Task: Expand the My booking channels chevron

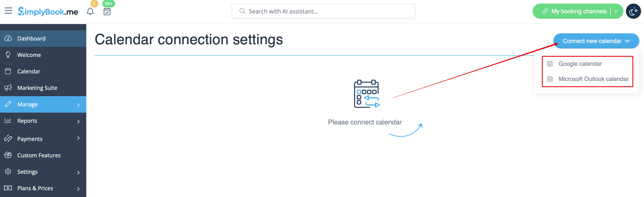Action: coord(616,11)
